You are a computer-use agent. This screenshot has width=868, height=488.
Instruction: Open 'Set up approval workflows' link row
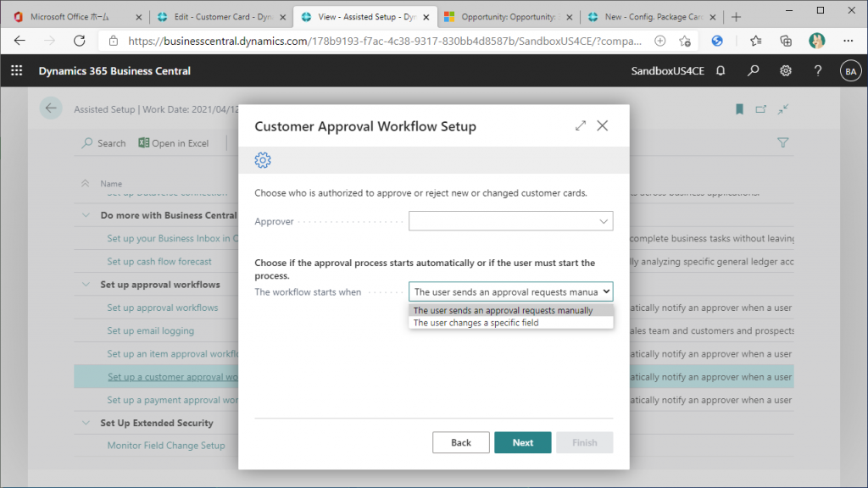tap(163, 308)
